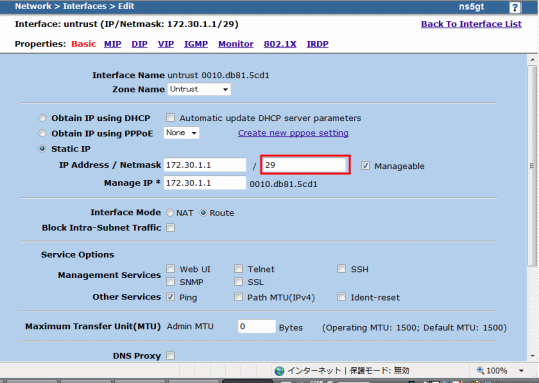
Task: Select the Static IP radio button
Action: [x=42, y=149]
